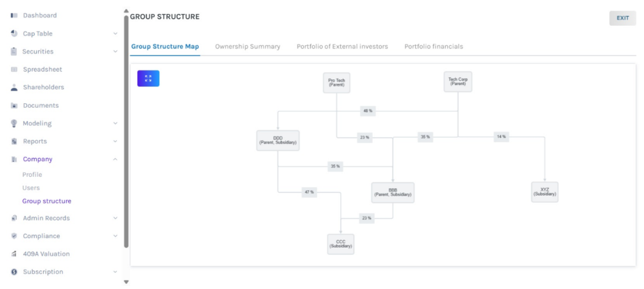
Task: Collapse the Company section chevron
Action: (x=115, y=159)
